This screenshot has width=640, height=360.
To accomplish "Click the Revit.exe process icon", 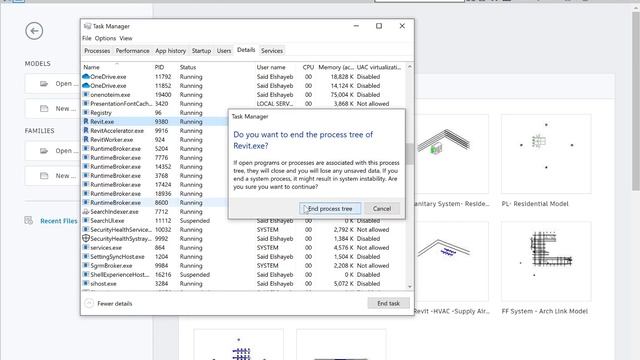I will (86, 122).
